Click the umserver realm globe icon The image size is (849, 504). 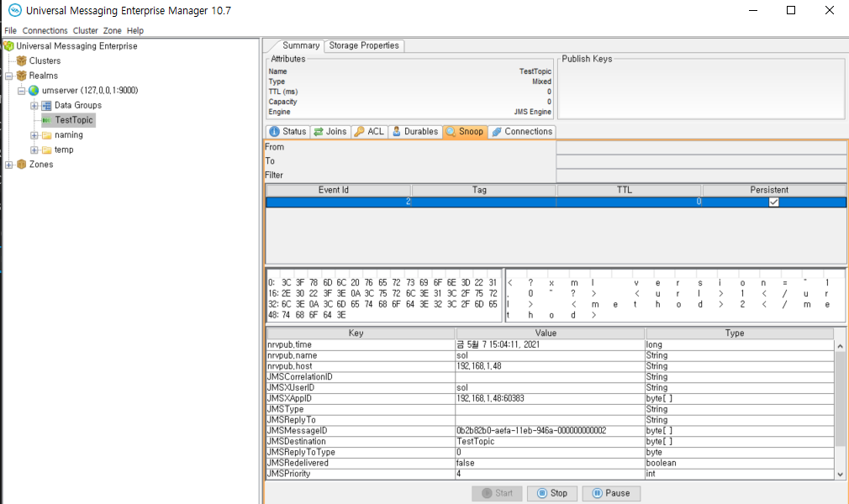coord(34,91)
